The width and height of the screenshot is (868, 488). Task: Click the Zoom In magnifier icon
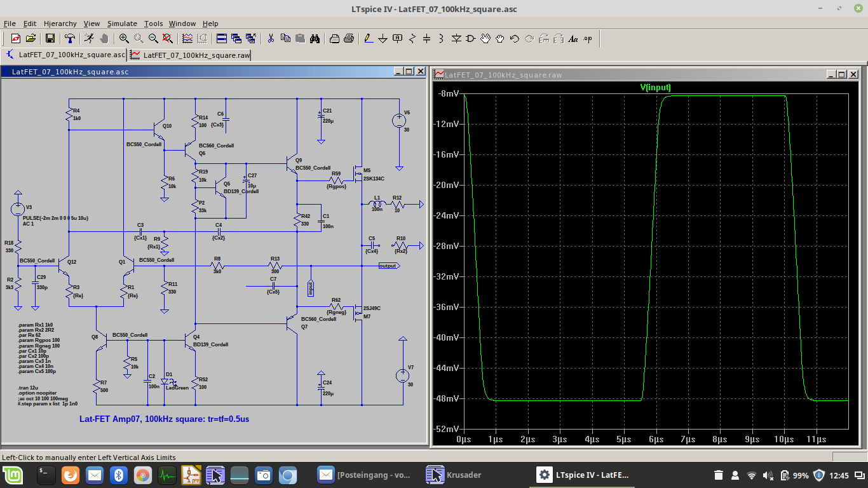point(124,39)
